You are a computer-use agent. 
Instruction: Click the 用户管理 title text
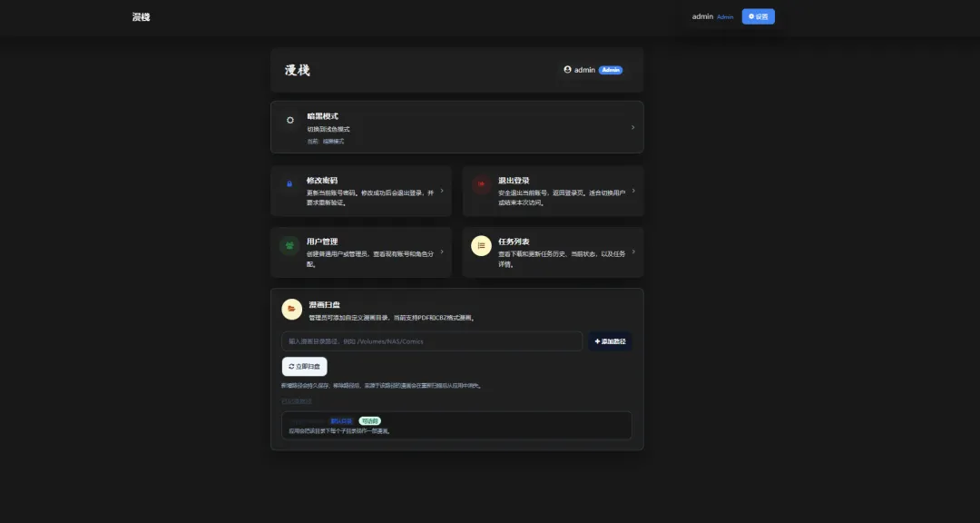[x=322, y=242]
